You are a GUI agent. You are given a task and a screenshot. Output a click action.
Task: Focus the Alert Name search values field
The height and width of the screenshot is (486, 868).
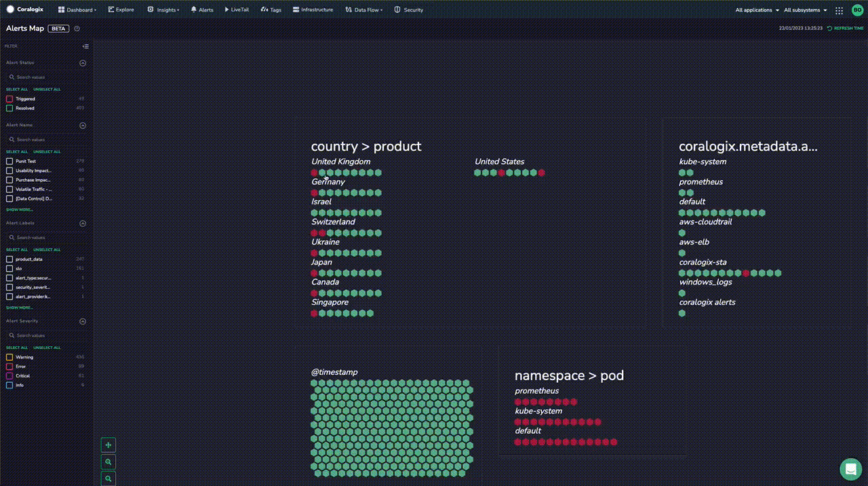[x=46, y=140]
